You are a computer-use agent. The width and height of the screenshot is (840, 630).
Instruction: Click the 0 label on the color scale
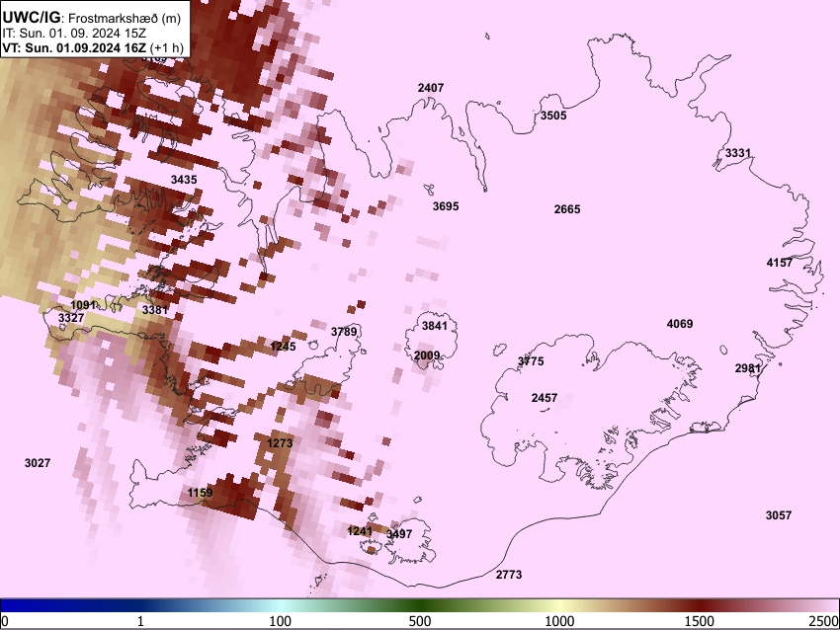(x=5, y=621)
